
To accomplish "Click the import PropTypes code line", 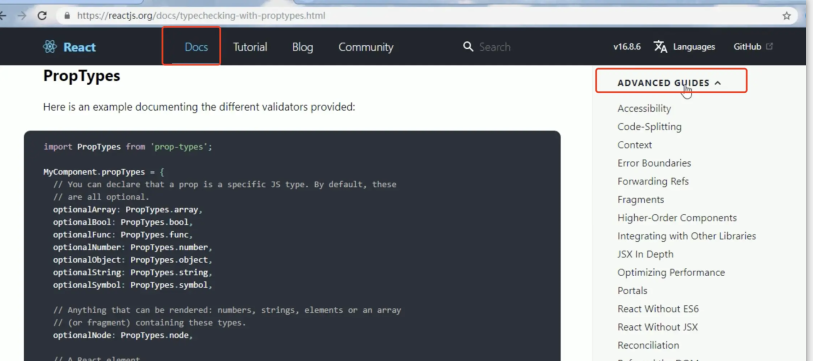I will coord(128,147).
